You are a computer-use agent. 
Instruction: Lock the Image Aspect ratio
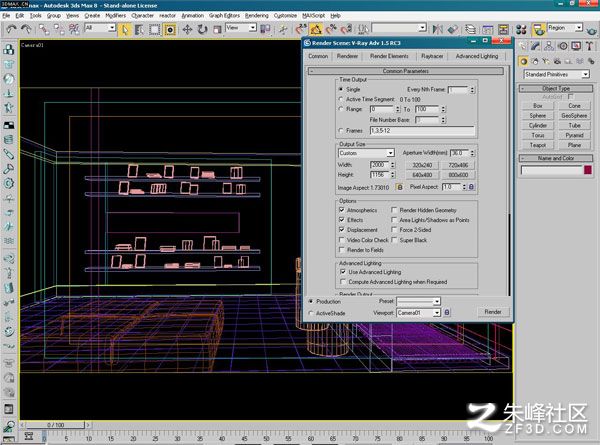[399, 187]
